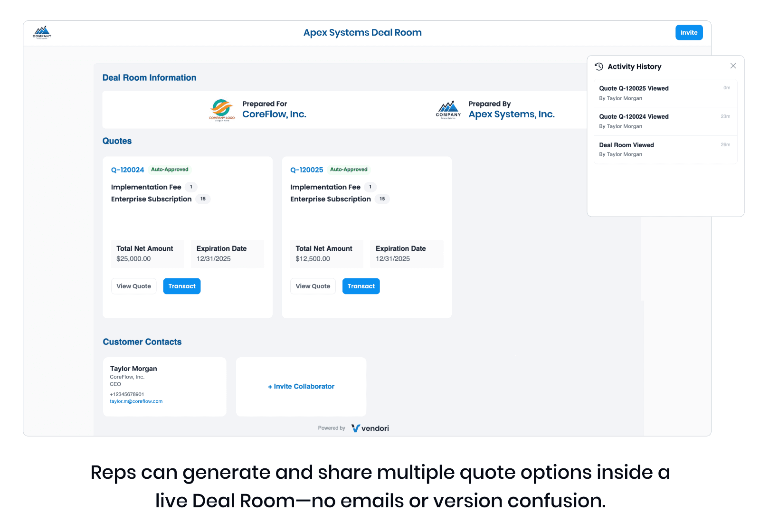Click Implementation Fee count badge in Q-120025
The width and height of the screenshot is (760, 532).
370,187
